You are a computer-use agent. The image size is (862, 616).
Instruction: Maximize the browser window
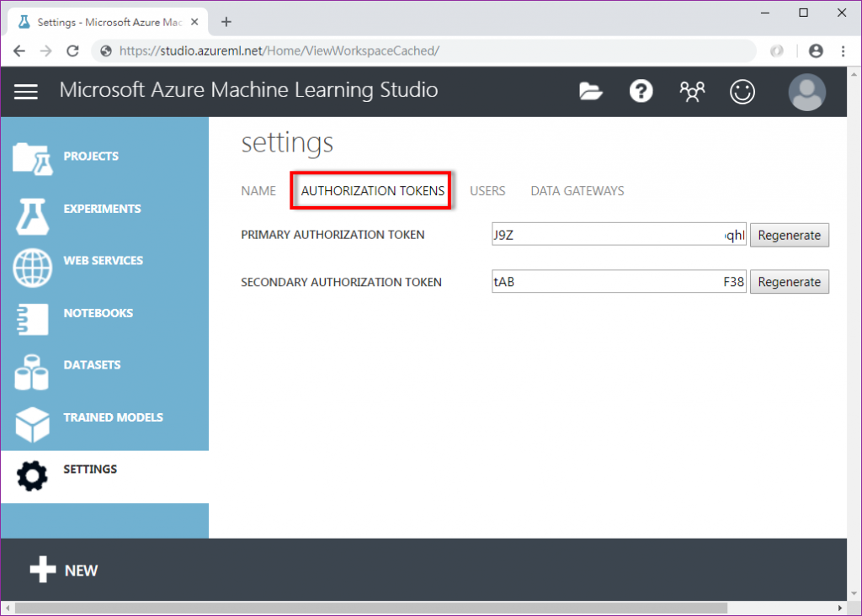(x=803, y=13)
